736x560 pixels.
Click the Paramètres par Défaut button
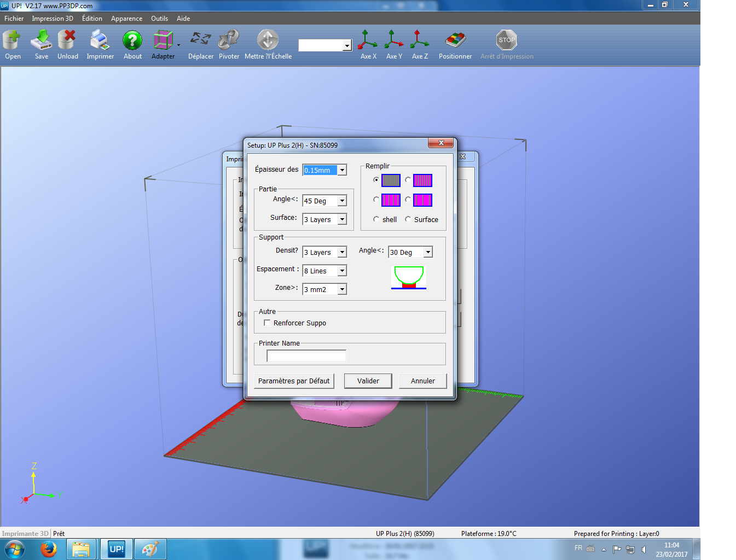pos(294,381)
